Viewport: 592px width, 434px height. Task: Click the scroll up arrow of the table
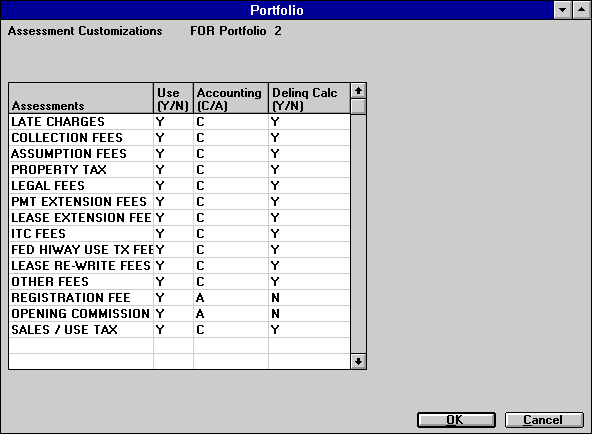(x=358, y=91)
